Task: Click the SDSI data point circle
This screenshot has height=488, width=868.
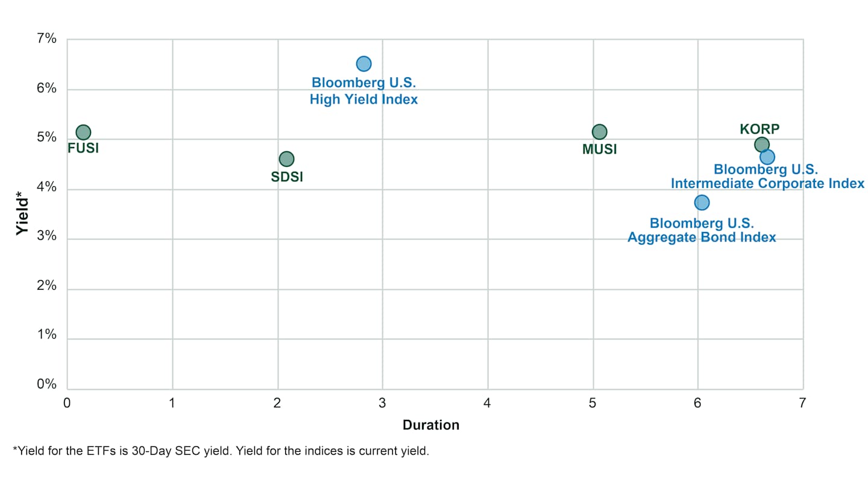Action: tap(286, 159)
